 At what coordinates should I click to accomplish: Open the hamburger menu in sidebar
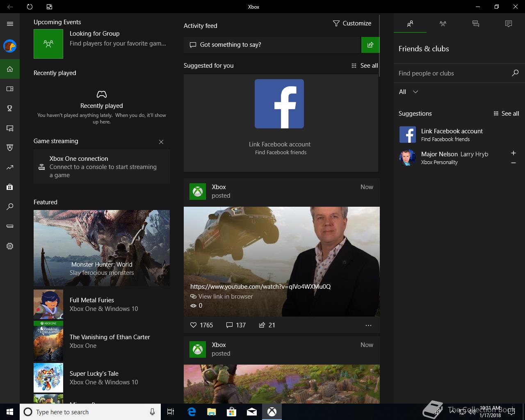(10, 24)
